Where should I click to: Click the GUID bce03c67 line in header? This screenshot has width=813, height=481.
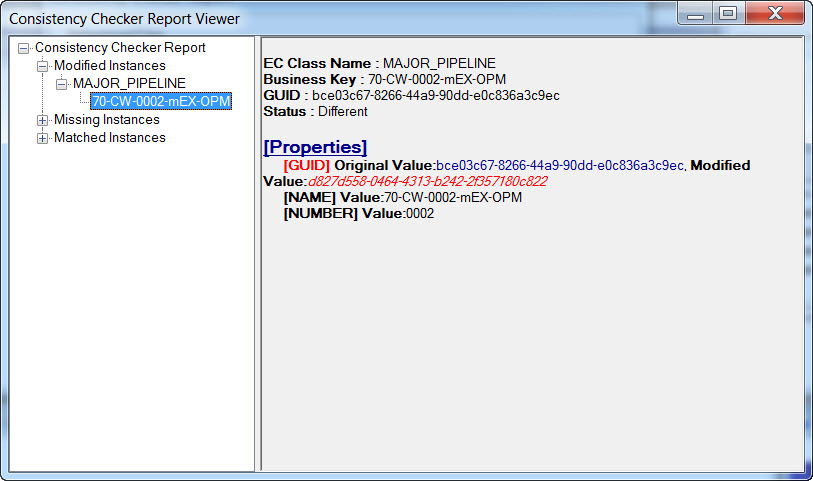click(x=412, y=95)
